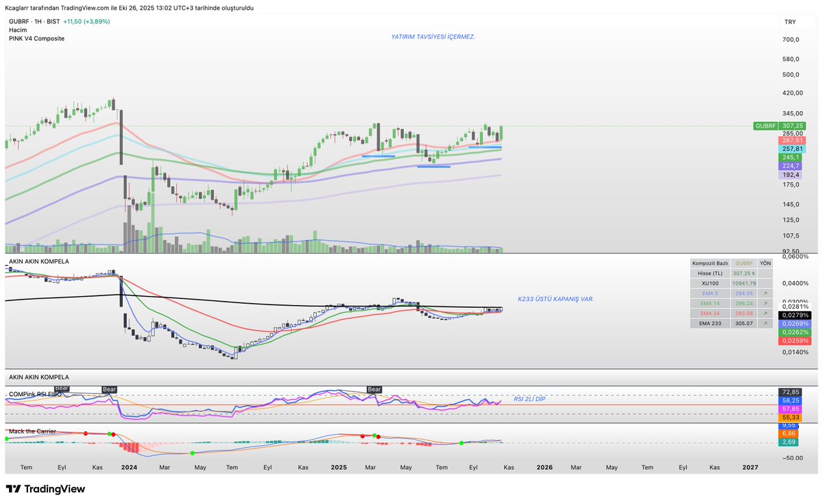Click the TradingView logo at bottom left
This screenshot has width=823, height=504.
coord(45,489)
